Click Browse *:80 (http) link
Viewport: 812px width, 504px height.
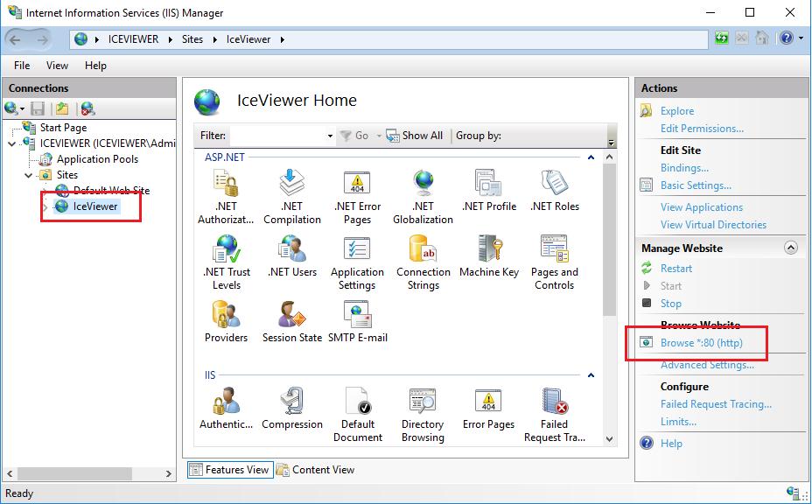tap(701, 343)
